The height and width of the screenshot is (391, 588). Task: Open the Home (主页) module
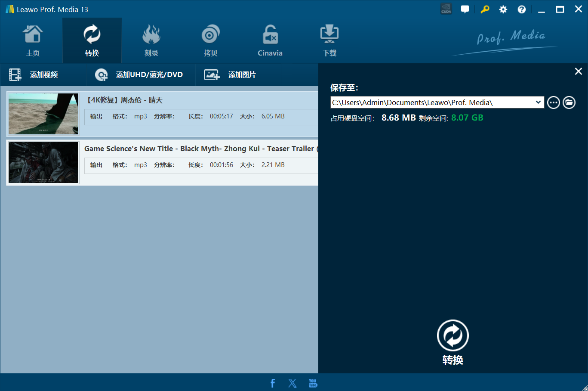(x=33, y=41)
